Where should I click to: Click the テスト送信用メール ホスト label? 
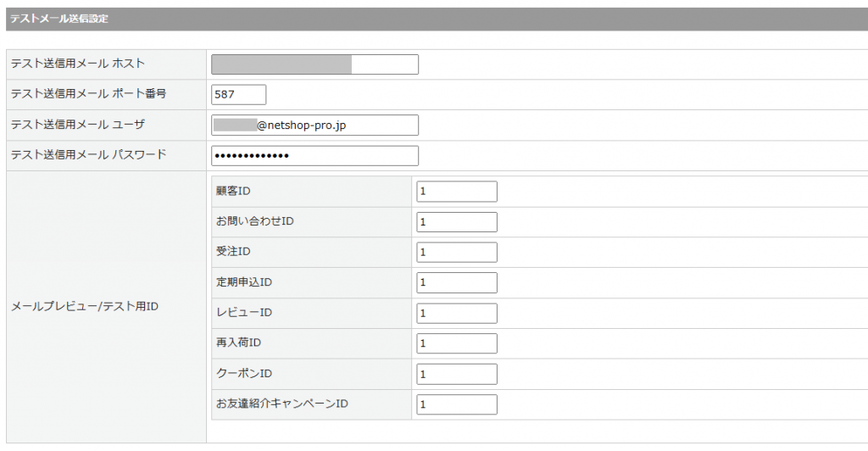(x=78, y=64)
